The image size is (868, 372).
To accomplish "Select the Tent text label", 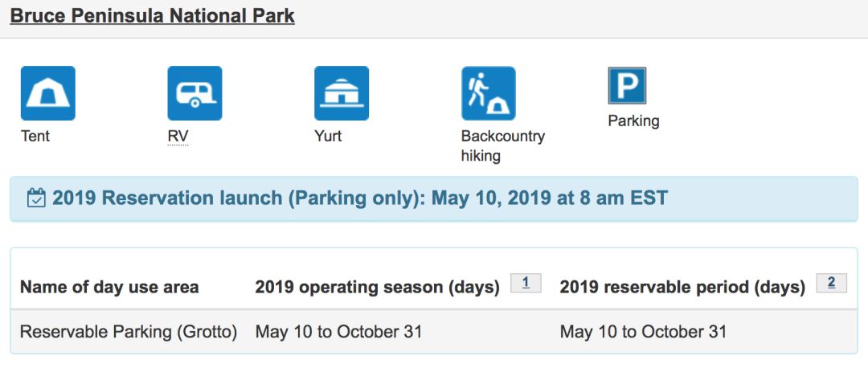I will pyautogui.click(x=35, y=136).
